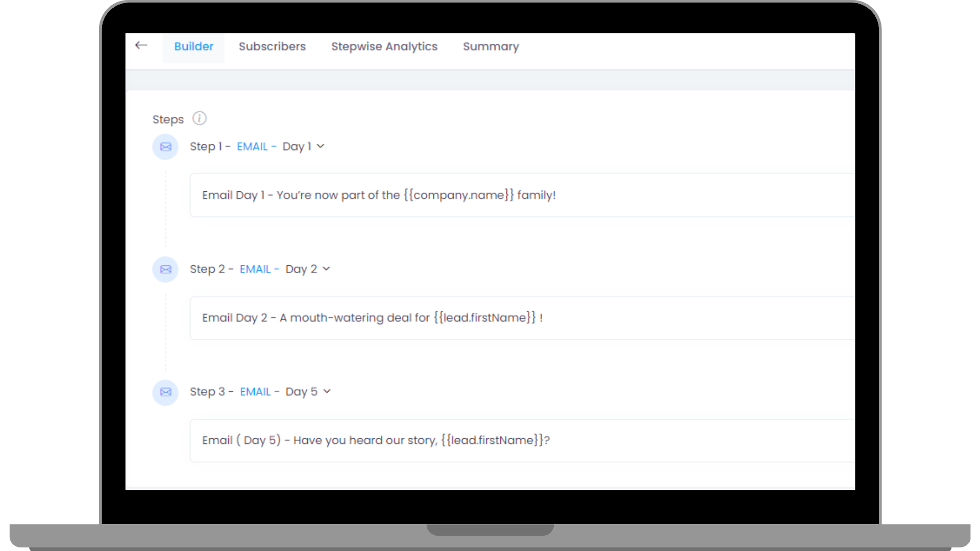Click Step 2 email envelope icon
Viewport: 980px width, 551px height.
click(x=165, y=269)
